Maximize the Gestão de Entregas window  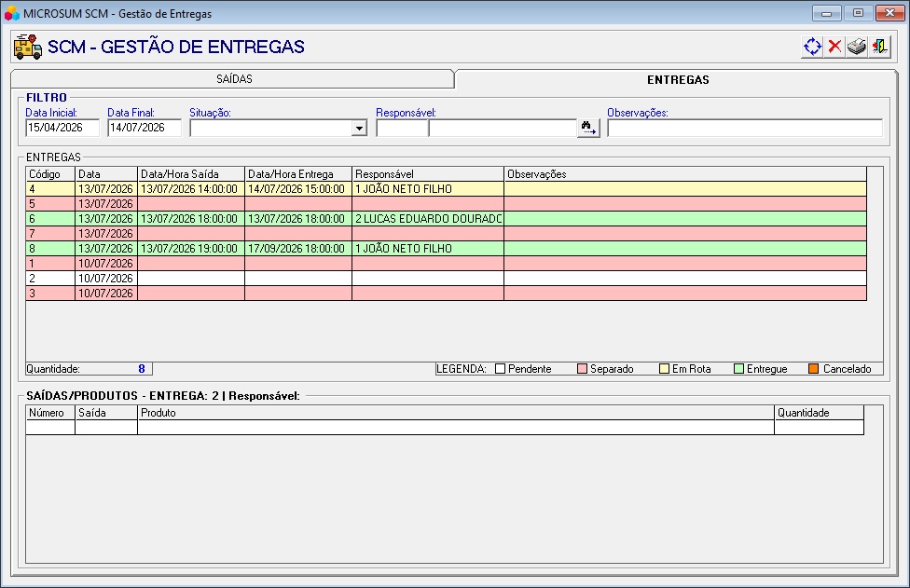pyautogui.click(x=858, y=13)
